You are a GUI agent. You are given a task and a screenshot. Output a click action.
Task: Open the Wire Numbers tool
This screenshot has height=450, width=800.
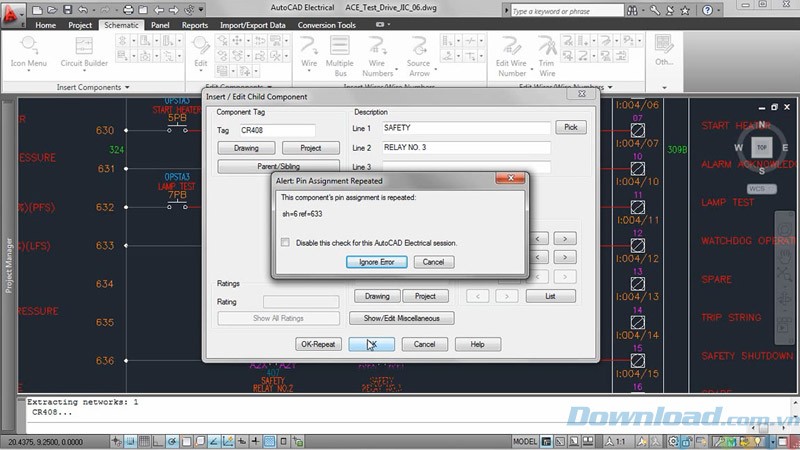pyautogui.click(x=377, y=52)
